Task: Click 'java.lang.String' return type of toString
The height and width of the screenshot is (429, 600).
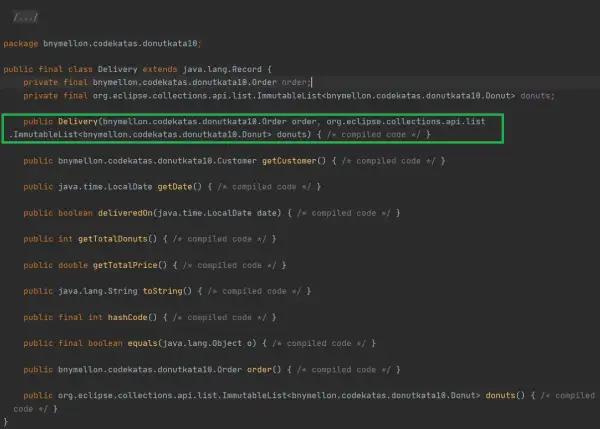Action: coord(98,291)
